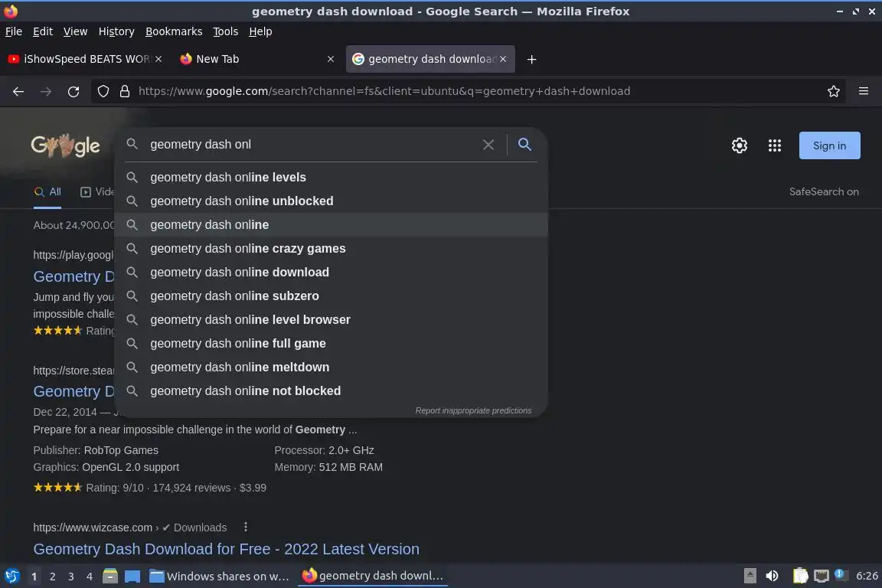Viewport: 882px width, 588px height.
Task: Open the file manager taskbar icon
Action: point(110,576)
